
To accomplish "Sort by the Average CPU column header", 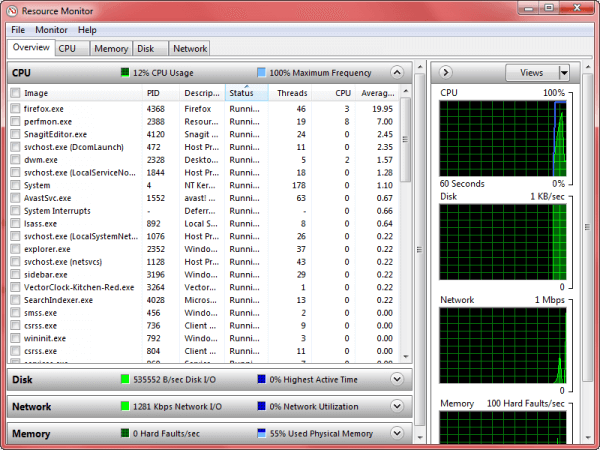I will pos(377,93).
